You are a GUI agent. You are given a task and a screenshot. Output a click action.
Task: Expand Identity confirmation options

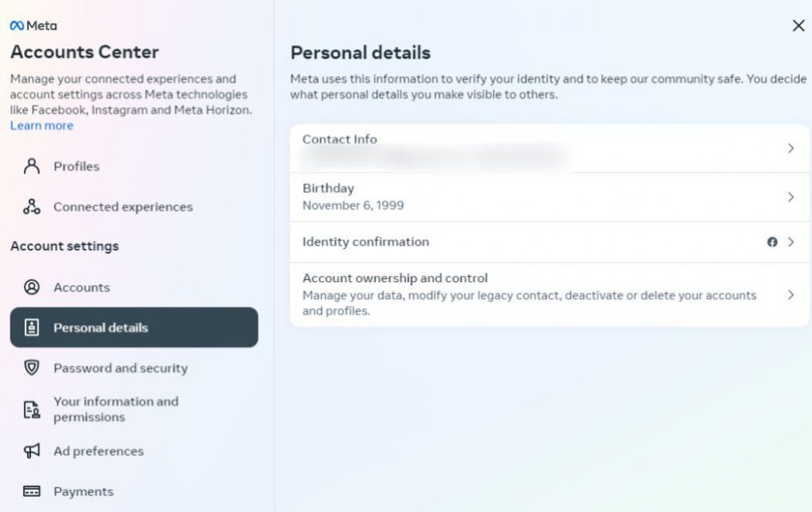[x=791, y=243]
